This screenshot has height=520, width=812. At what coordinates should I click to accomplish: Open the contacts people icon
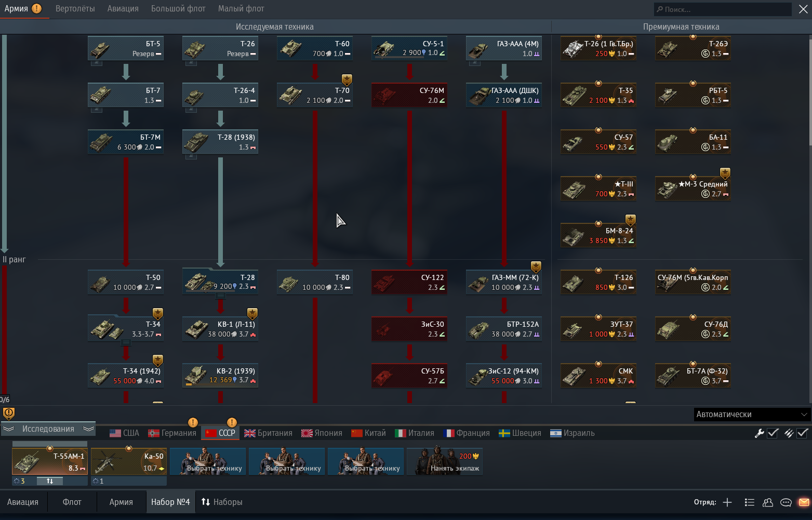pos(768,502)
